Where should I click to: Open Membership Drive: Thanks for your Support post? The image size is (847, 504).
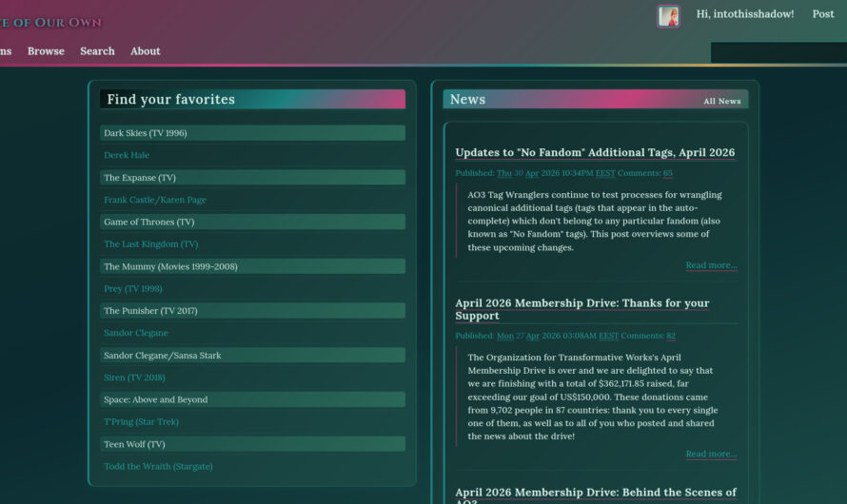(582, 309)
